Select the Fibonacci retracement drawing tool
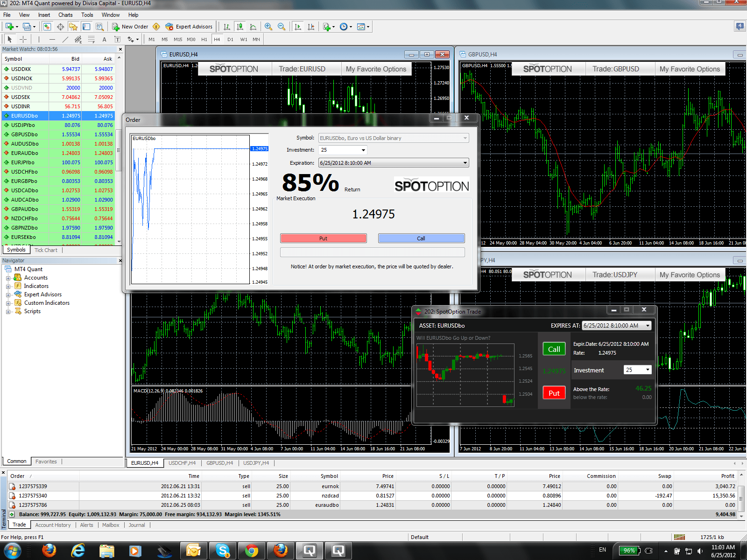 click(92, 40)
